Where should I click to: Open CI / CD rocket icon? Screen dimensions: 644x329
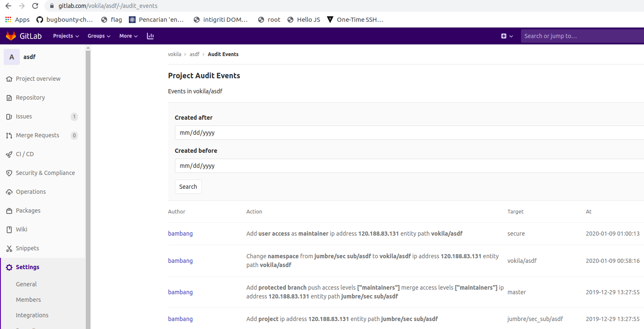pyautogui.click(x=9, y=154)
